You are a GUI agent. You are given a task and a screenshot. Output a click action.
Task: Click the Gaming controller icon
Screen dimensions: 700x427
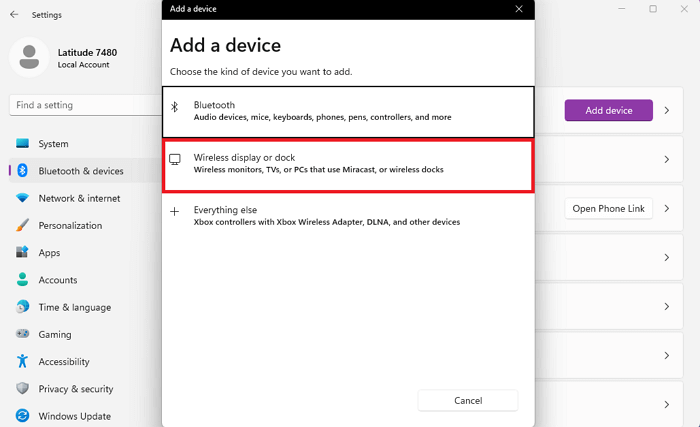click(22, 334)
